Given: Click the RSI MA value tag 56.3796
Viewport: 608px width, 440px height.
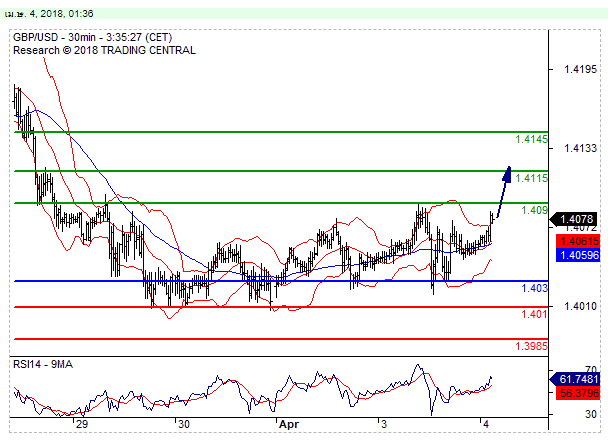Looking at the screenshot, I should click(578, 393).
